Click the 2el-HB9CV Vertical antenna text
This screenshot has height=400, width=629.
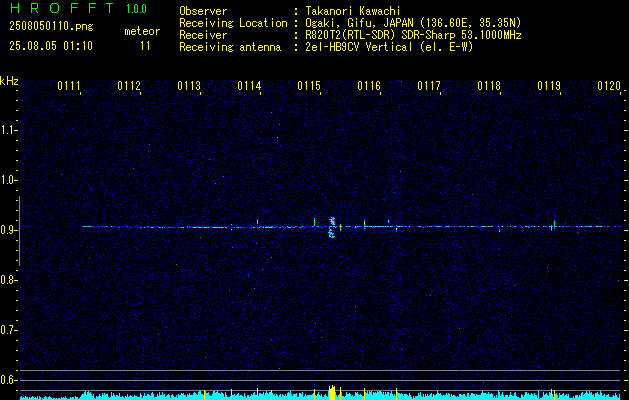tap(390, 47)
